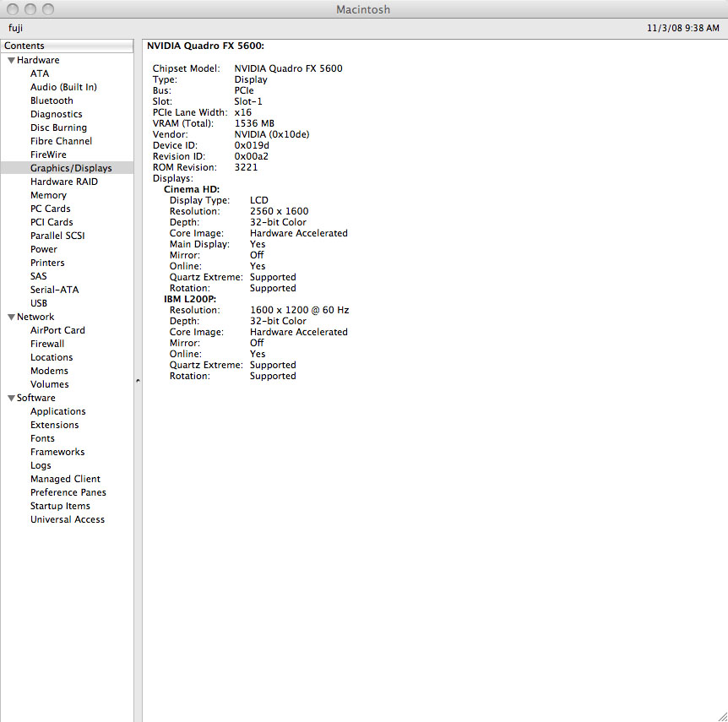Click the Network category label
This screenshot has height=722, width=728.
[x=35, y=317]
